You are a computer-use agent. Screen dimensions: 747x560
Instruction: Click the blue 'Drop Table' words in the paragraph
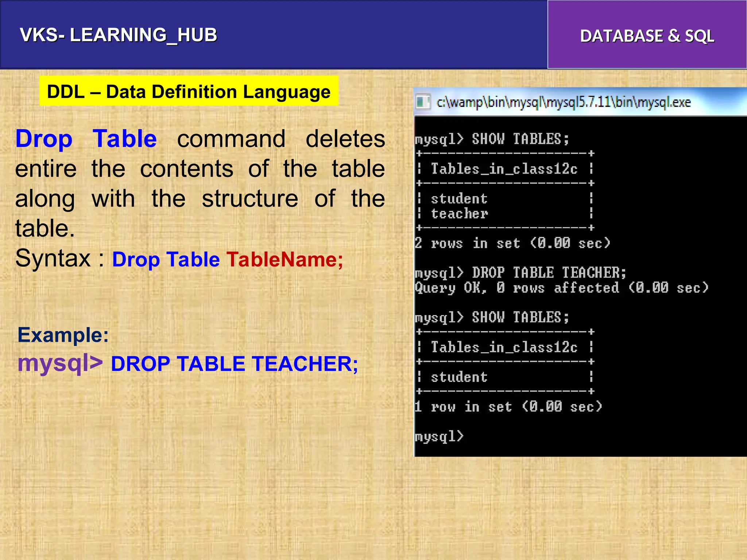coord(86,139)
